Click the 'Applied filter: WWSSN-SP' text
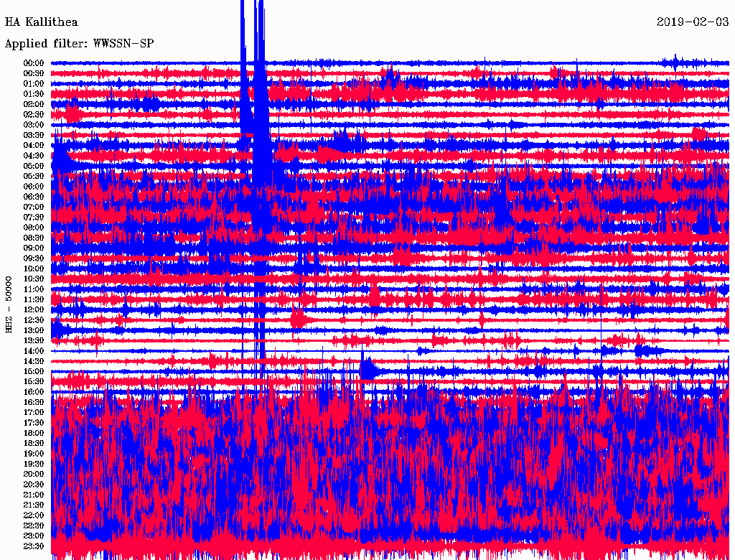735x560 pixels. 79,44
